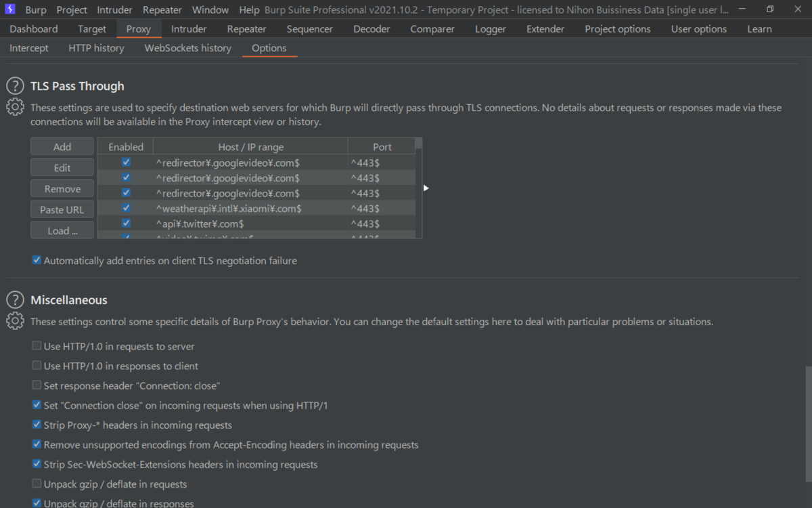This screenshot has width=812, height=508.
Task: Sort table by Enabled column
Action: tap(126, 147)
